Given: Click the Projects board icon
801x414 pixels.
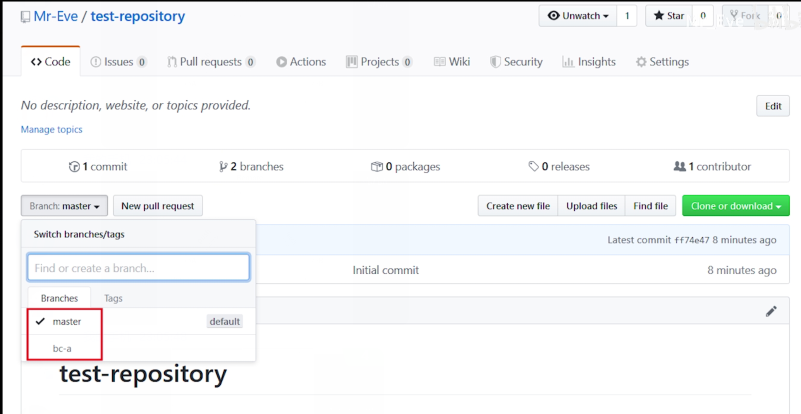Looking at the screenshot, I should click(x=351, y=62).
